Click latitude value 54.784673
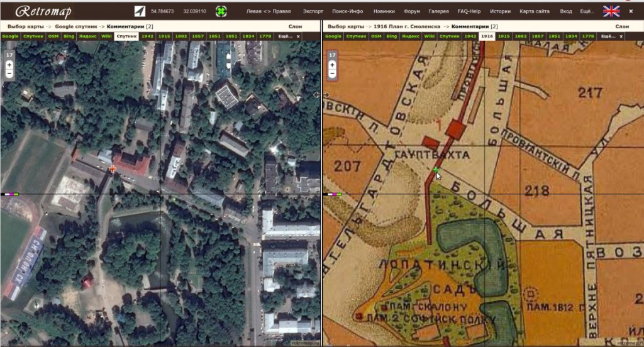This screenshot has width=644, height=347. [x=162, y=11]
